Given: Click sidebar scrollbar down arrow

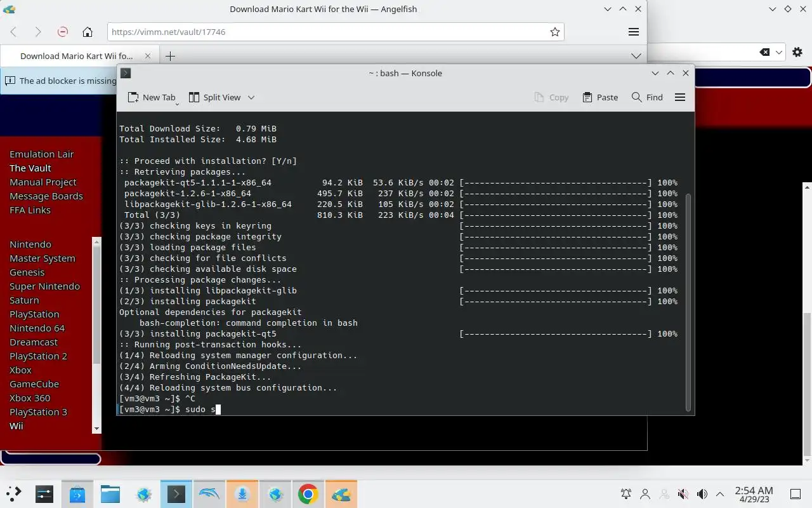Looking at the screenshot, I should click(96, 429).
